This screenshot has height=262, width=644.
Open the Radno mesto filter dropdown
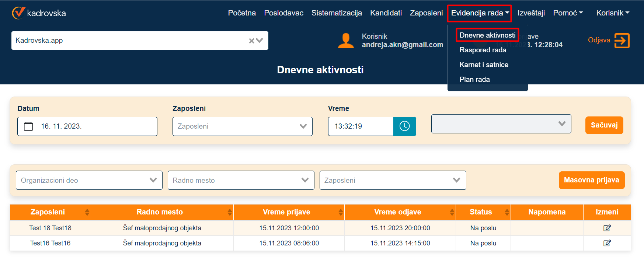pyautogui.click(x=241, y=180)
